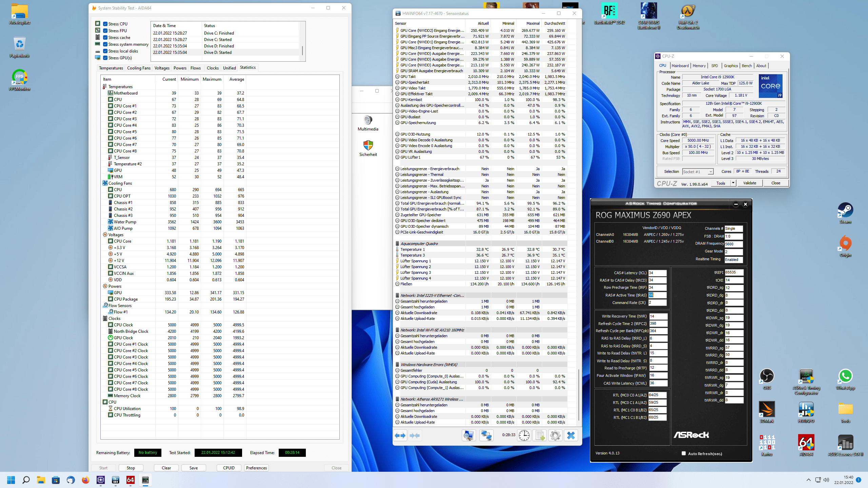Click HWiNFO expand arrows toolbar icon
Image resolution: width=868 pixels, height=488 pixels.
(x=400, y=435)
